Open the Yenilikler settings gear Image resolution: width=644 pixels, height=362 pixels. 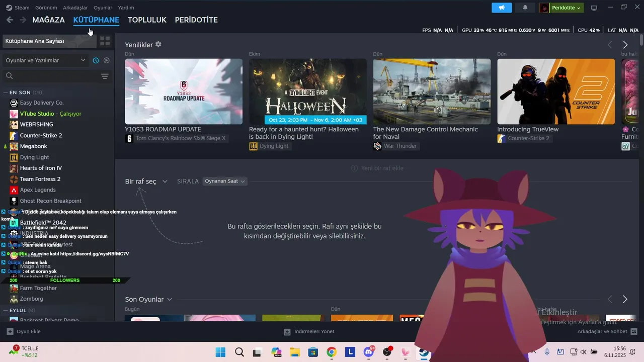158,44
